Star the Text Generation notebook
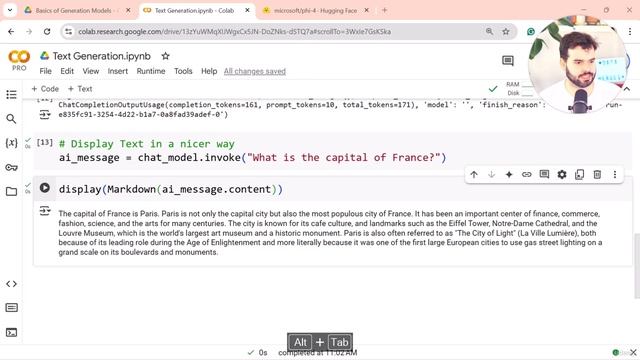 tap(165, 56)
